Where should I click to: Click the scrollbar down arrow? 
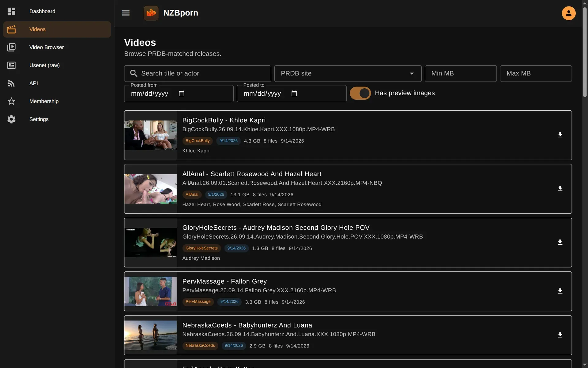click(585, 365)
